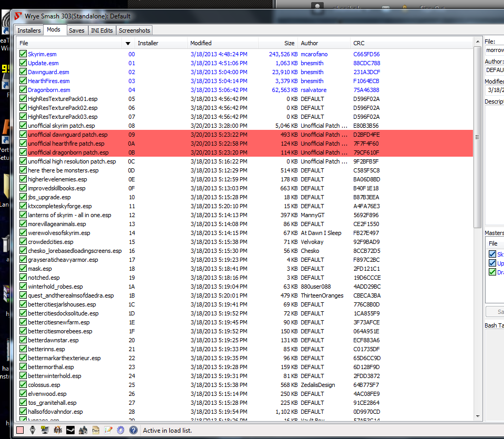Select quest_andtherealmsofdaedra.esp entry

[x=71, y=295]
